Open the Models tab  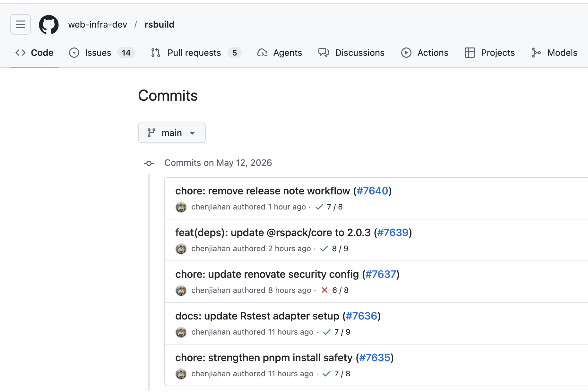[554, 53]
